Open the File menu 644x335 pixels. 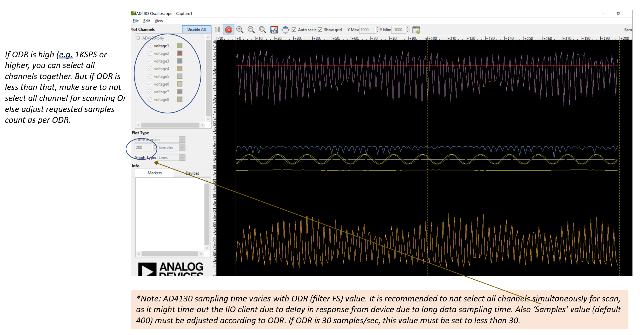point(135,21)
